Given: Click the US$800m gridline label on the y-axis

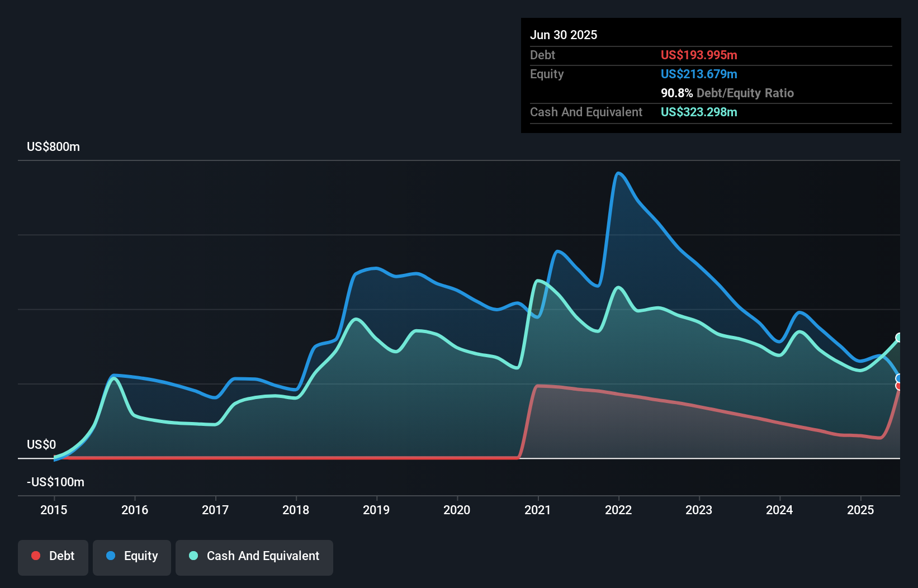Looking at the screenshot, I should [53, 146].
